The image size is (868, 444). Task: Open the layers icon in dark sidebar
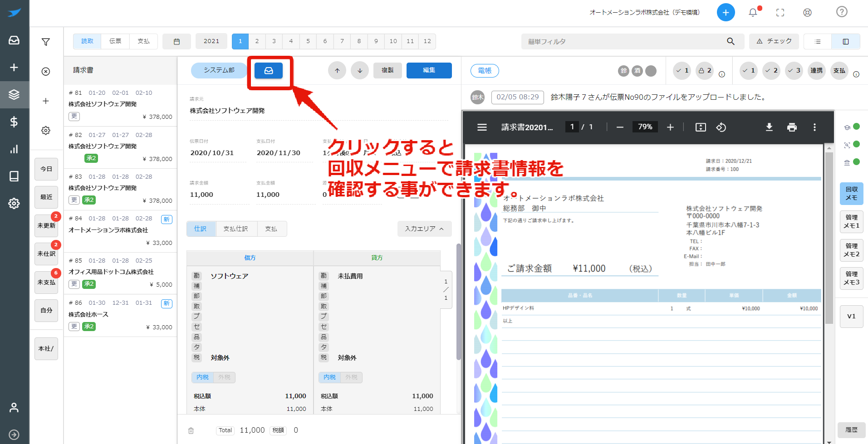point(14,94)
